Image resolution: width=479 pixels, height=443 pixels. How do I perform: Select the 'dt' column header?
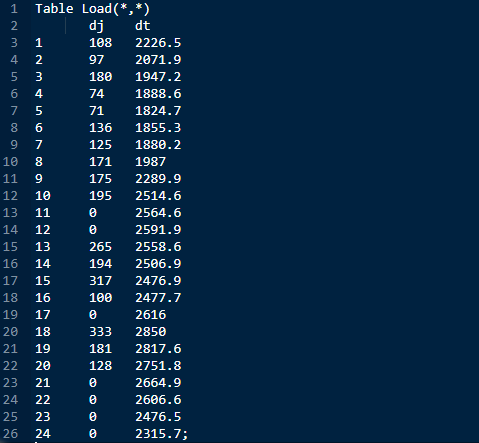point(143,26)
